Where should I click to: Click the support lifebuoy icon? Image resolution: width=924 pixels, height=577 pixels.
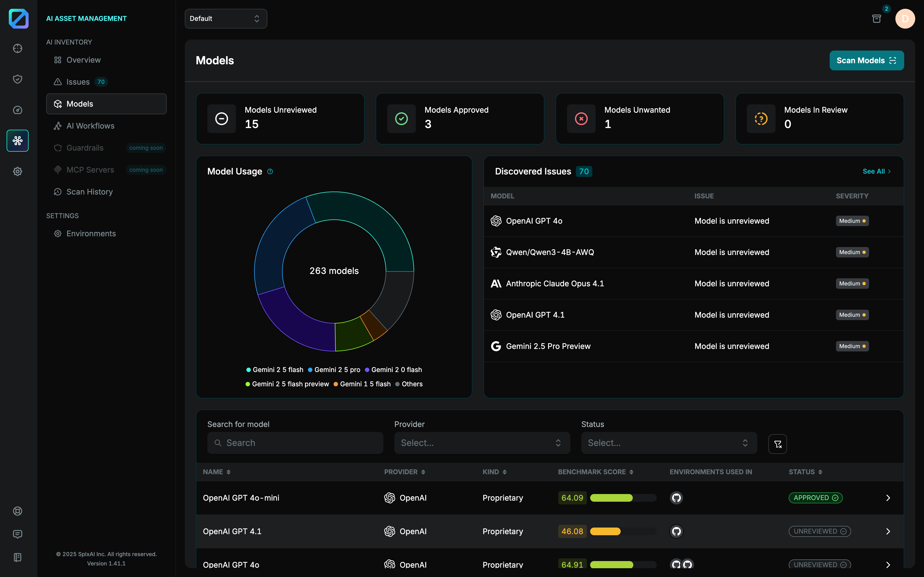[x=18, y=511]
